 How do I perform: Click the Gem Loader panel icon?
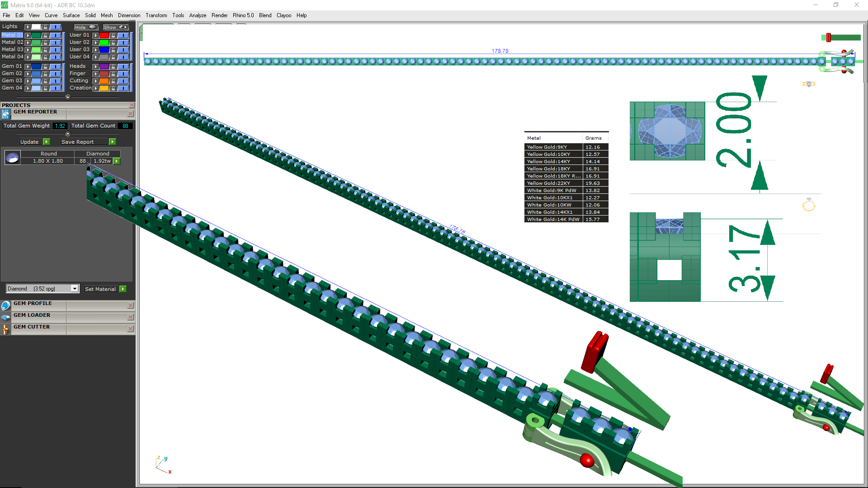point(5,318)
